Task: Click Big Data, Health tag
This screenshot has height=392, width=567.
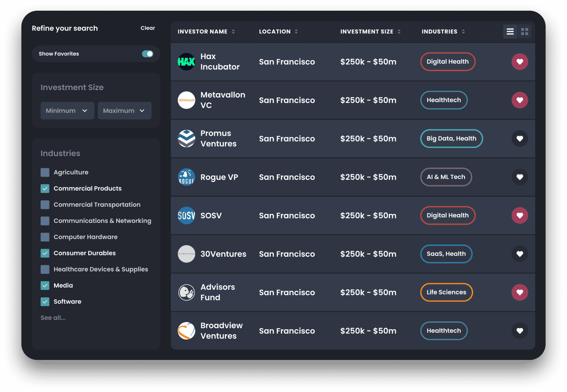Action: click(x=451, y=139)
